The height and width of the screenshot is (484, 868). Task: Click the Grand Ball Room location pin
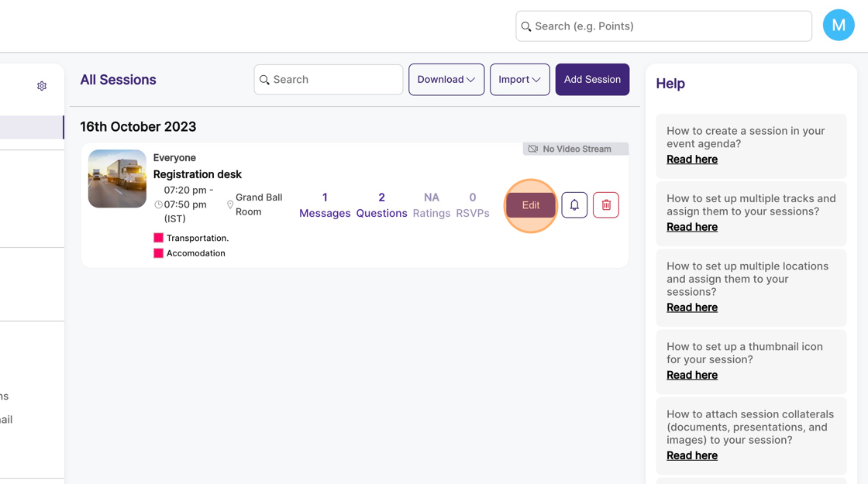230,205
